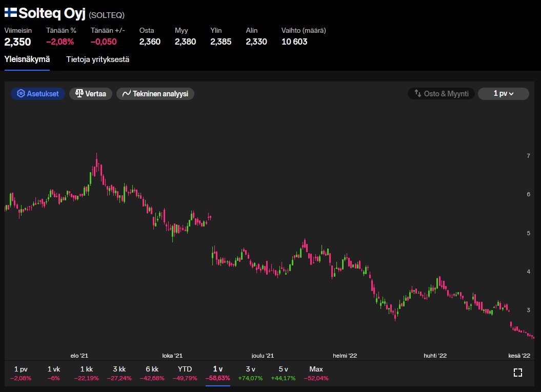Open Tekninen analyysi tools
This screenshot has height=392, width=541.
pos(155,93)
